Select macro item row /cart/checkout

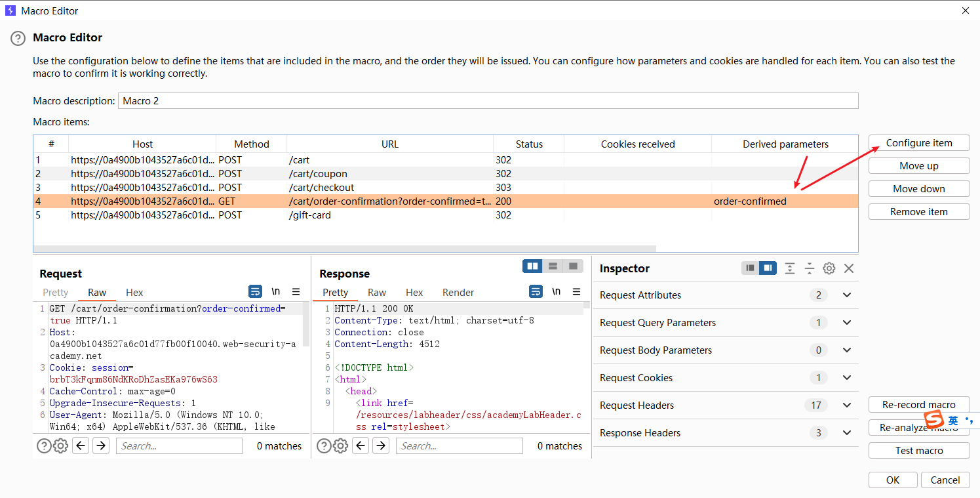[446, 188]
